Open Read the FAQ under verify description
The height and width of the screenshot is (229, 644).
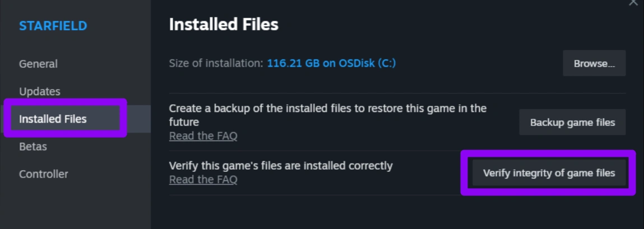[x=203, y=180]
